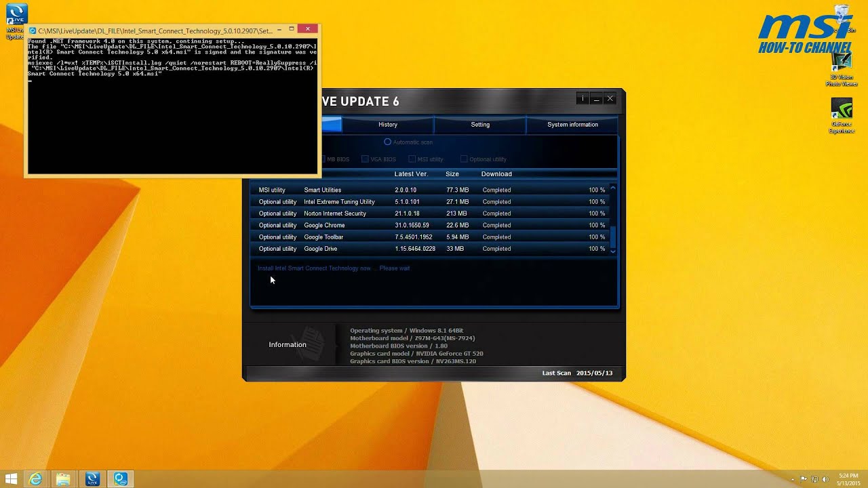Viewport: 868px width, 488px height.
Task: Click the Last Scan 2015/05/13 date
Action: (x=577, y=373)
